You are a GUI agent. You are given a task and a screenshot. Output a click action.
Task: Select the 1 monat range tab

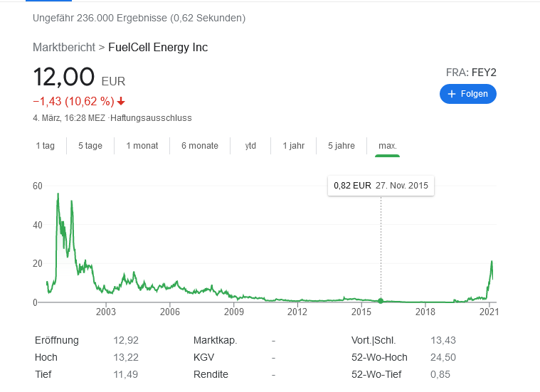pos(142,146)
